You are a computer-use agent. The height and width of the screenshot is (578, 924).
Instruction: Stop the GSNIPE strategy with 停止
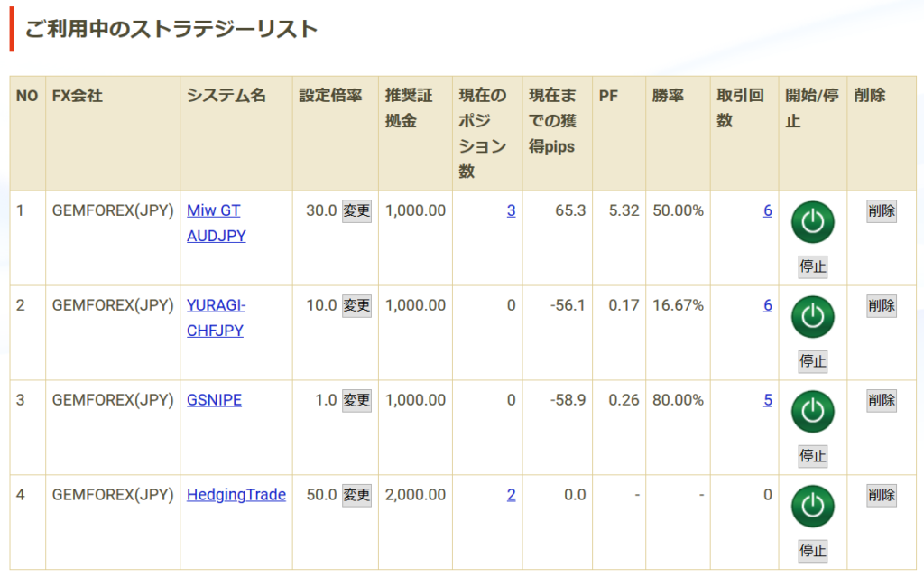tap(813, 456)
